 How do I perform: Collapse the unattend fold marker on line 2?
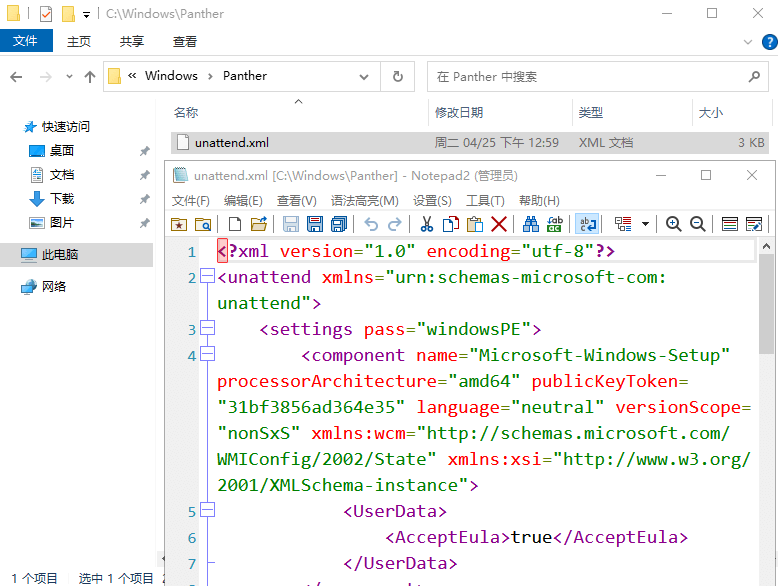click(207, 276)
